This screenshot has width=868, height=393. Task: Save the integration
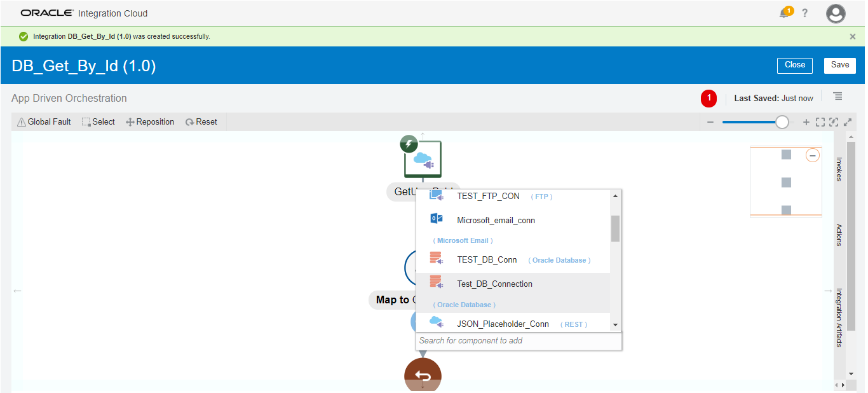[x=840, y=65]
